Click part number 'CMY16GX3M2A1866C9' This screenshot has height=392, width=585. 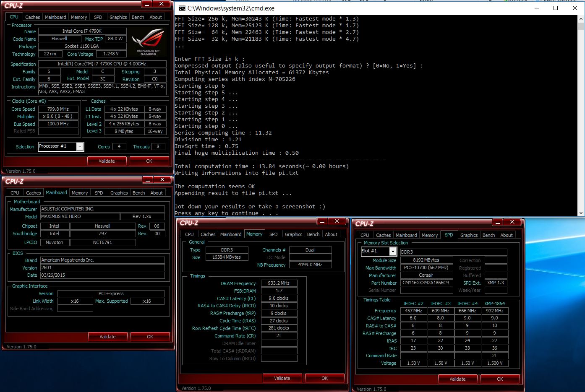click(x=426, y=283)
